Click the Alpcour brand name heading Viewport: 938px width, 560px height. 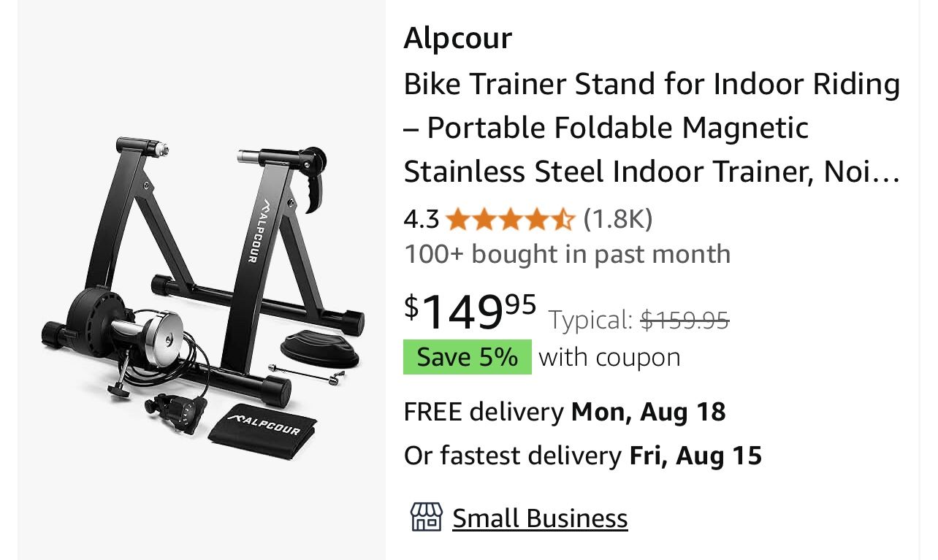457,38
